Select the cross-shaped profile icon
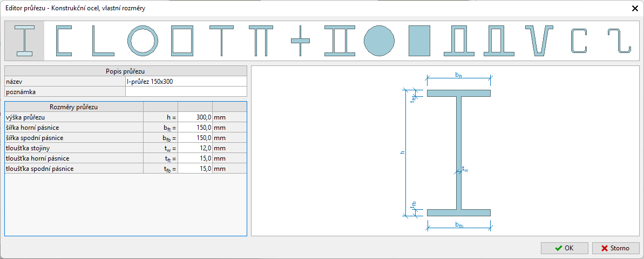The image size is (644, 259). pyautogui.click(x=300, y=41)
